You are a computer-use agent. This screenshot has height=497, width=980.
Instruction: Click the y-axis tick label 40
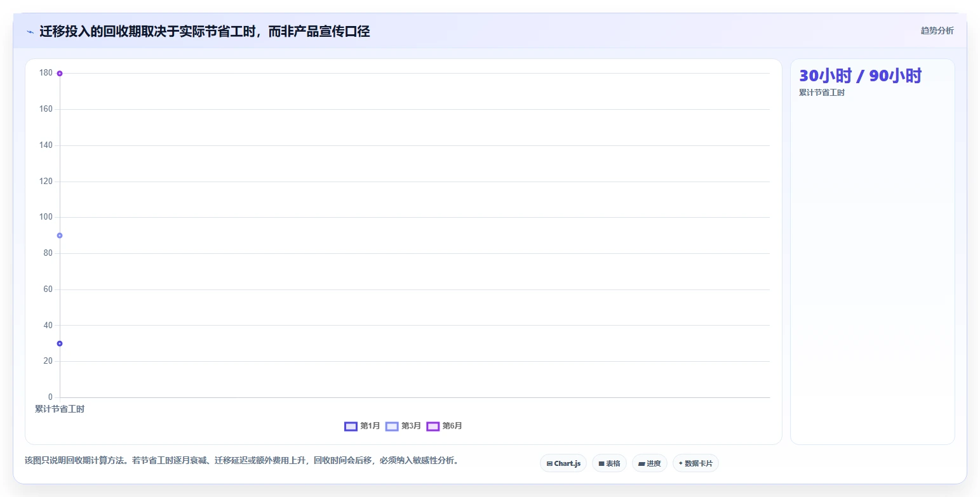[x=48, y=325]
